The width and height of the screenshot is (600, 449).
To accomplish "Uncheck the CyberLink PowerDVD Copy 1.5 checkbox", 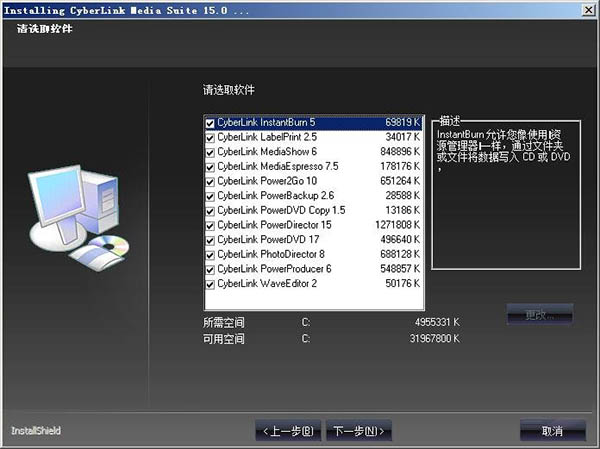I will pyautogui.click(x=210, y=211).
